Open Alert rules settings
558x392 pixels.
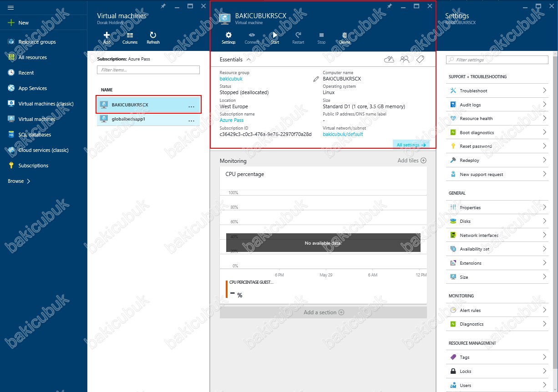[498, 310]
